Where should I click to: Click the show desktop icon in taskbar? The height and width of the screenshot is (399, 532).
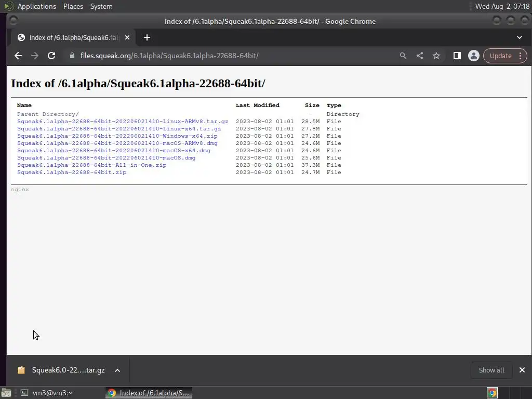coord(6,393)
